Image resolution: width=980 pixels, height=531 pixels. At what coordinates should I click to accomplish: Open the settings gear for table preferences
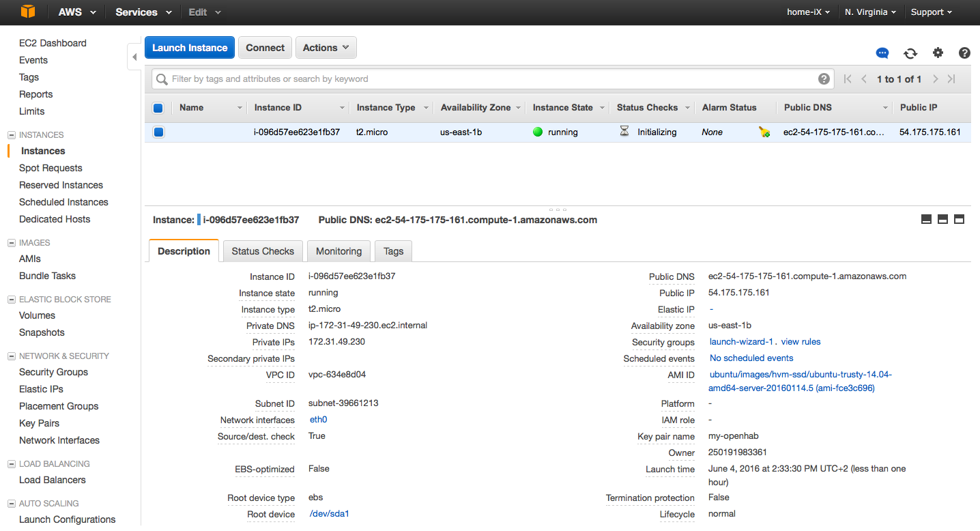click(938, 53)
